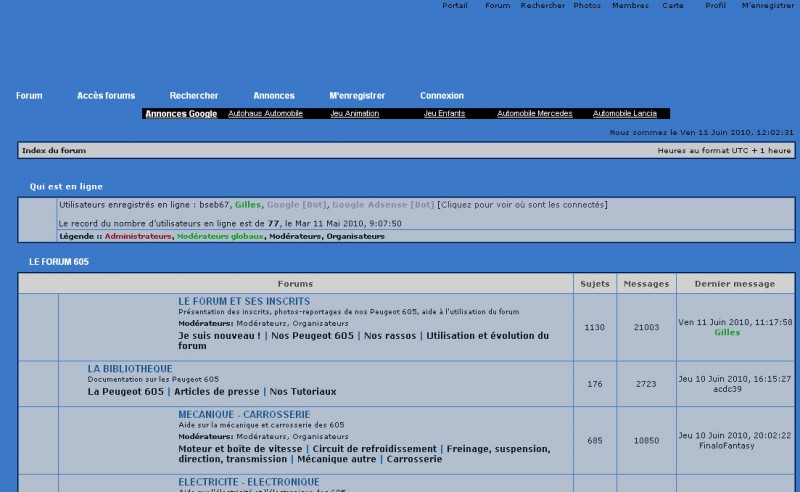The image size is (800, 492).
Task: Click the 21003 messages count
Action: [646, 328]
